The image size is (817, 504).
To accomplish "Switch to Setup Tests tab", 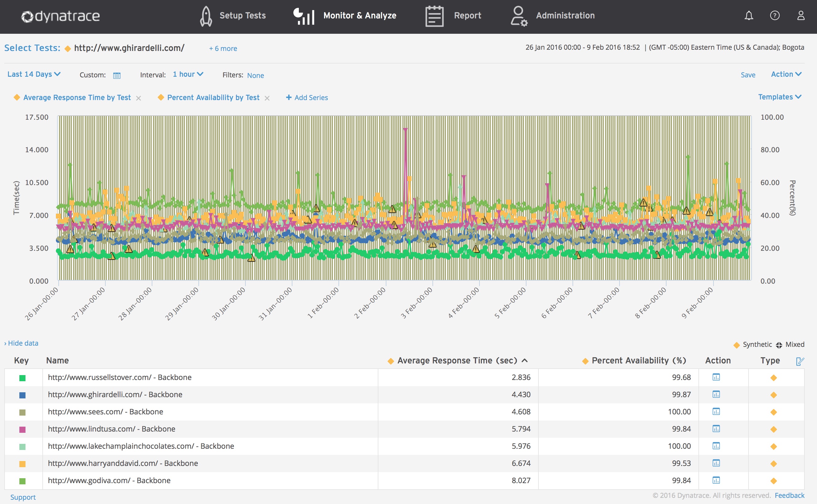I will pyautogui.click(x=242, y=15).
